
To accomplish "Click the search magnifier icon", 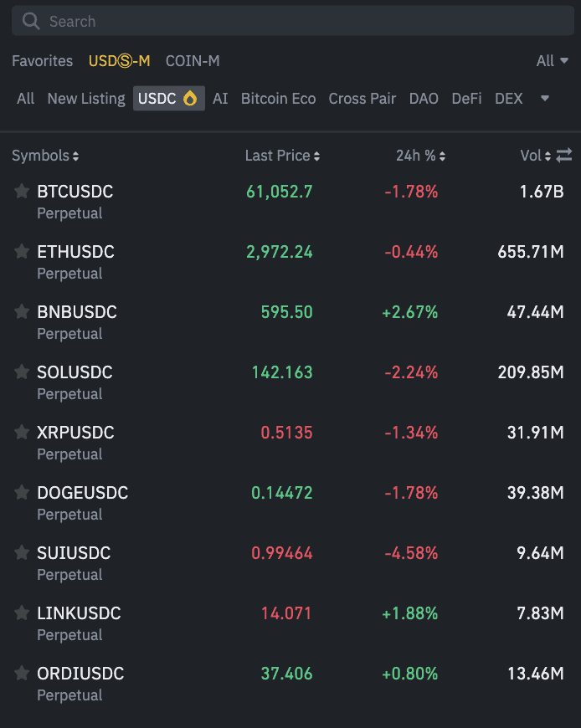I will 31,22.
